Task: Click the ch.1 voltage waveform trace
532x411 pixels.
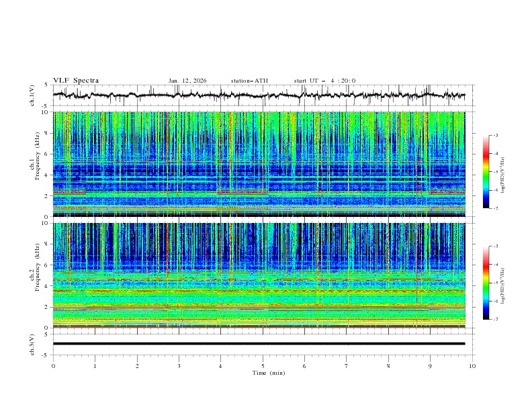Action: [259, 95]
